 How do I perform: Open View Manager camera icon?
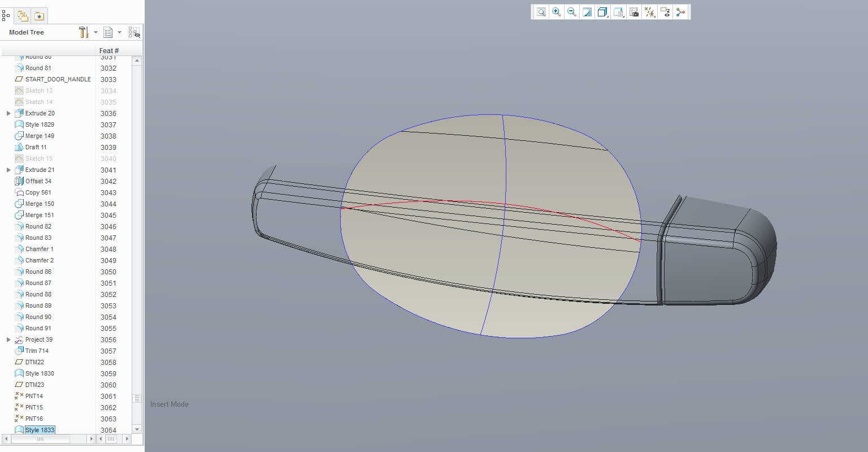pyautogui.click(x=634, y=12)
